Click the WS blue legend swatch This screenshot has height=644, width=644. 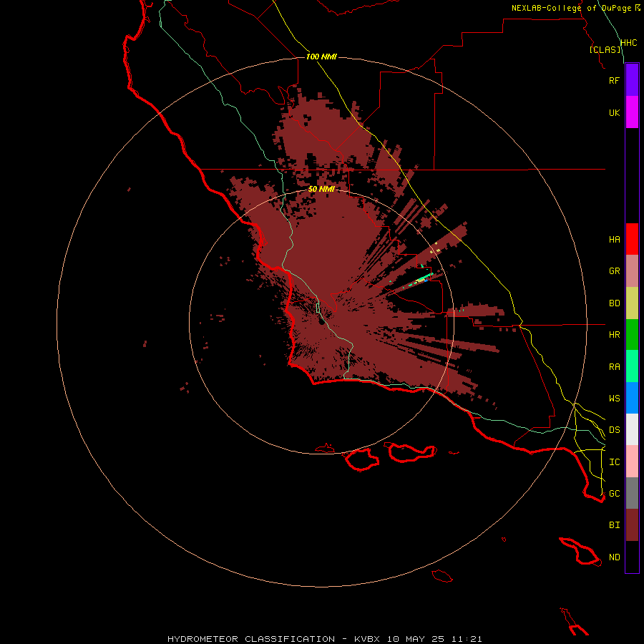[x=632, y=398]
